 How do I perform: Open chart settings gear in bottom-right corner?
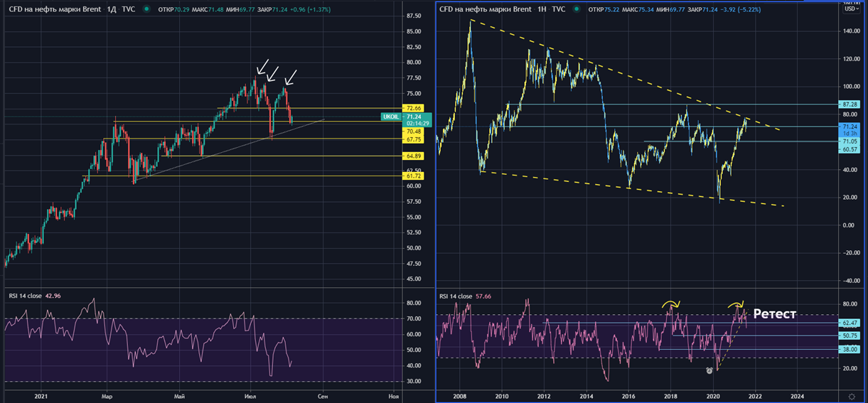pos(852,395)
